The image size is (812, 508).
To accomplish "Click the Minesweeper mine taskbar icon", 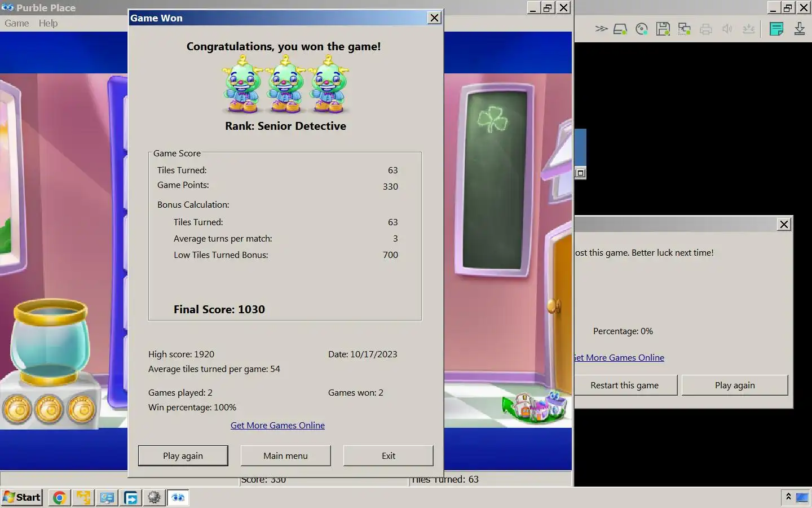I will click(154, 497).
